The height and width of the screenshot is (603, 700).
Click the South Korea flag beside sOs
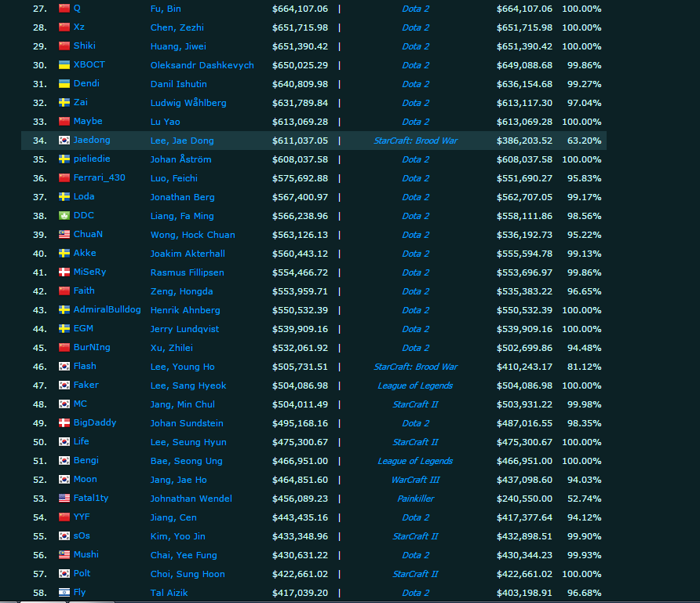(64, 536)
